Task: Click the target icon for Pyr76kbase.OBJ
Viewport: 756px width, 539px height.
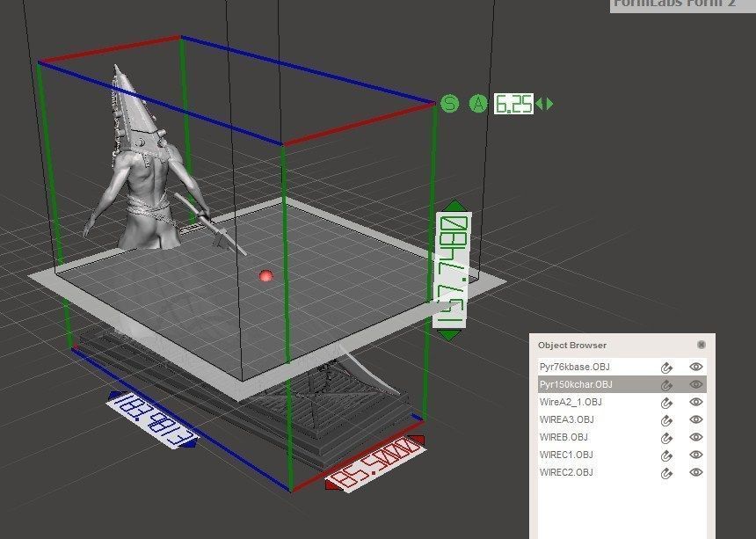Action: (x=666, y=368)
